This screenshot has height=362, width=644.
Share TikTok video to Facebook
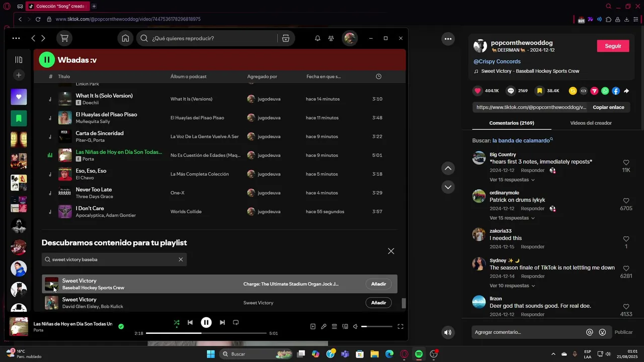coord(616,91)
